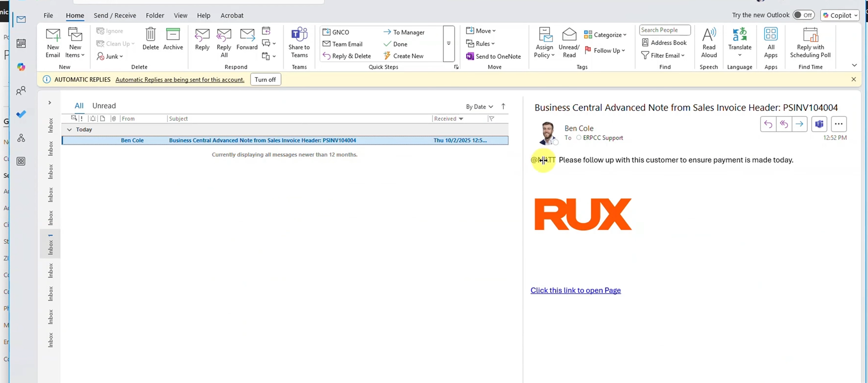Mark the message Unread/Read
Image resolution: width=868 pixels, height=383 pixels.
(x=569, y=43)
